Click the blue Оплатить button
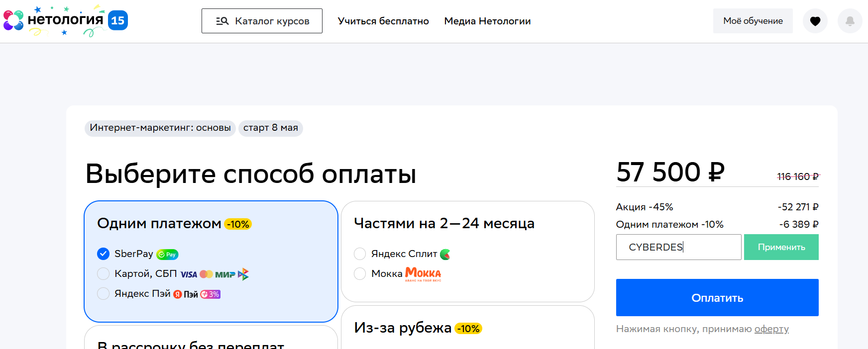The width and height of the screenshot is (868, 349). coord(717,298)
